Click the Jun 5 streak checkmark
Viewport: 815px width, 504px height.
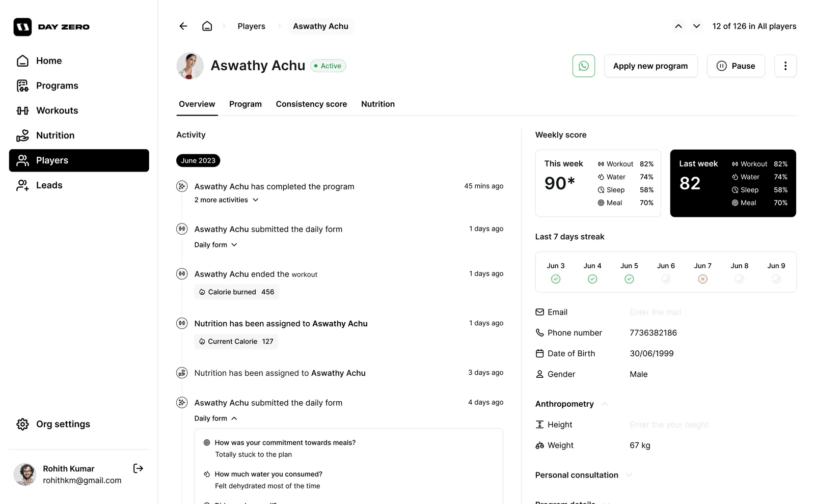[x=629, y=279]
